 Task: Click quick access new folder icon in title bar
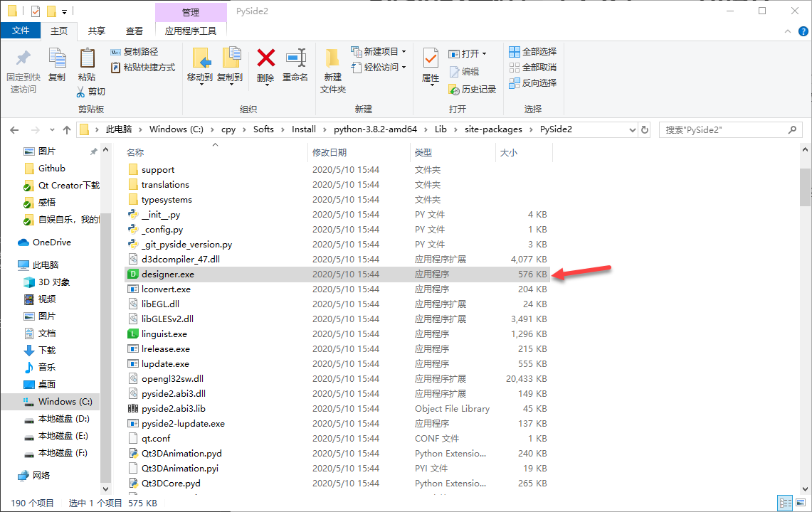coord(51,11)
